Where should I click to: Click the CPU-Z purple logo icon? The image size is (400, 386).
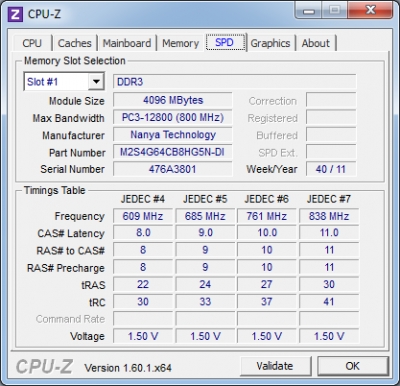pos(15,14)
